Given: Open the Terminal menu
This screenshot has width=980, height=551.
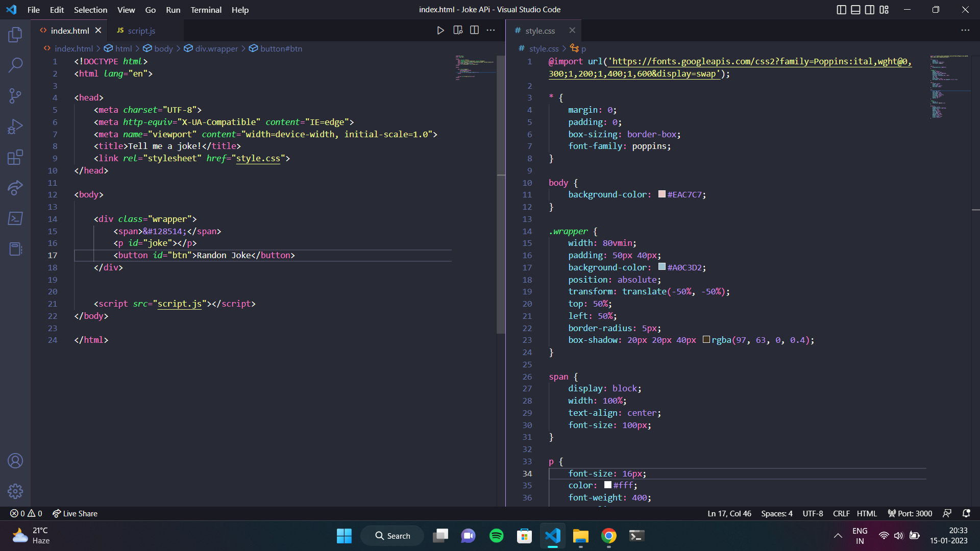Looking at the screenshot, I should pos(206,10).
